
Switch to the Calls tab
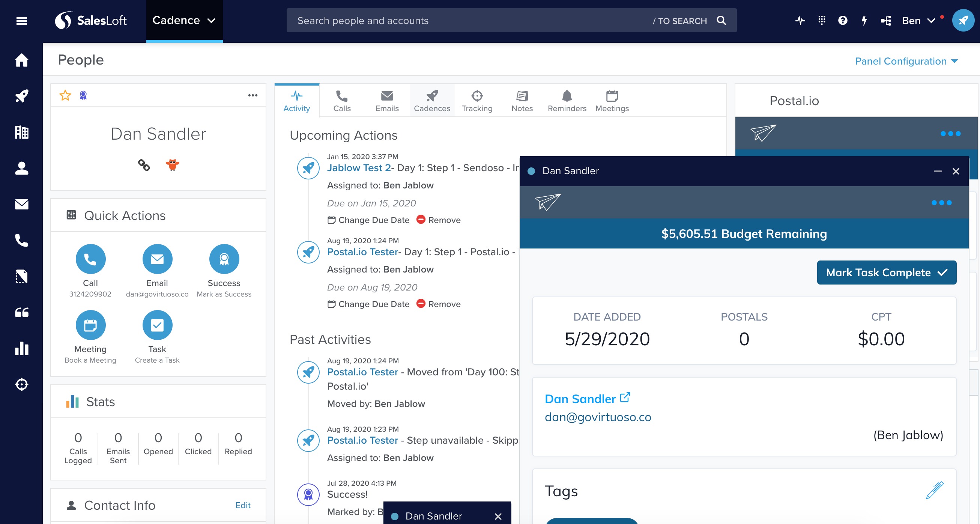pyautogui.click(x=342, y=101)
